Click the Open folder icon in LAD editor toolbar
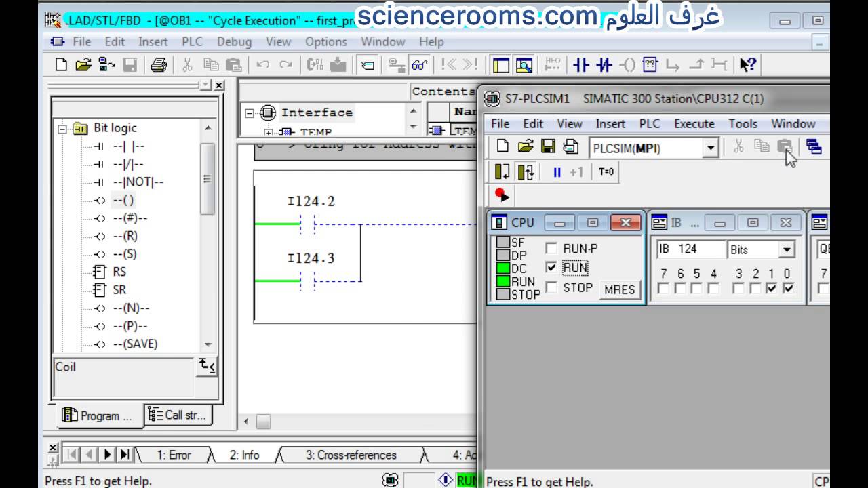Image resolution: width=868 pixels, height=488 pixels. click(x=83, y=65)
